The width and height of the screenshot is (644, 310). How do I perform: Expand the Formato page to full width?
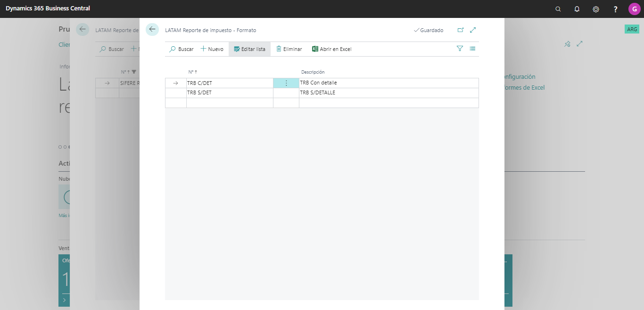(473, 30)
